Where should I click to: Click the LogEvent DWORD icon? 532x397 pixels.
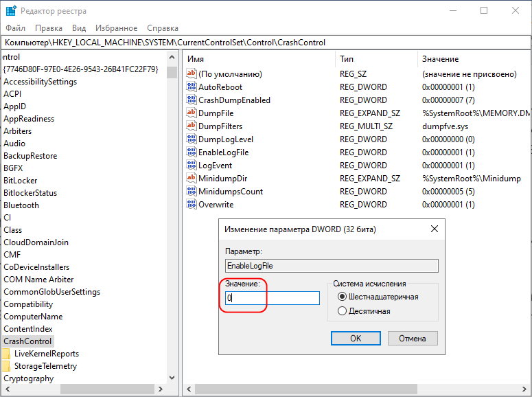(x=192, y=165)
